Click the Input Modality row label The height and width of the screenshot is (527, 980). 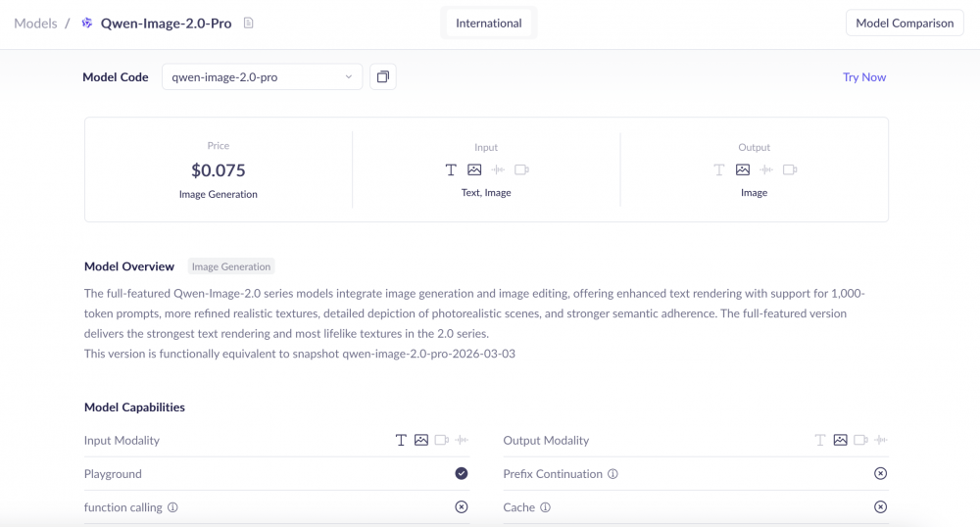click(x=122, y=440)
